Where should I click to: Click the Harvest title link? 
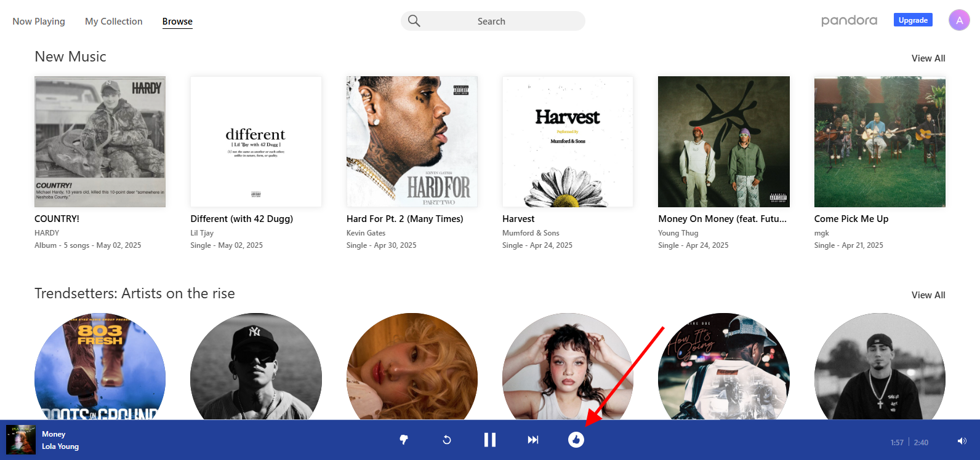(x=518, y=219)
